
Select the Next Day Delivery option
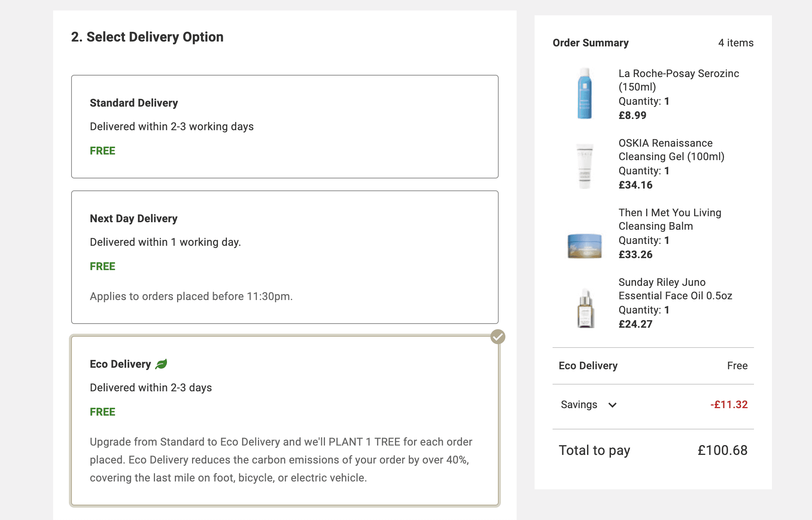click(285, 257)
